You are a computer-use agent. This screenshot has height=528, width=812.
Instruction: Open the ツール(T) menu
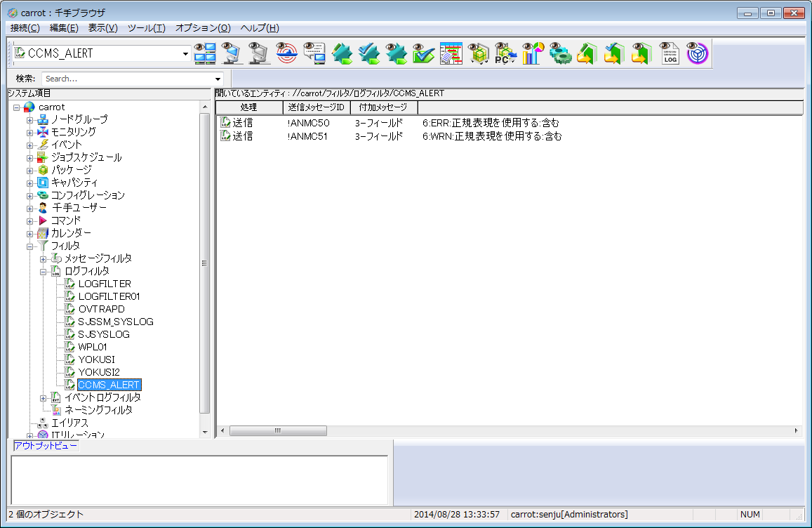(146, 28)
